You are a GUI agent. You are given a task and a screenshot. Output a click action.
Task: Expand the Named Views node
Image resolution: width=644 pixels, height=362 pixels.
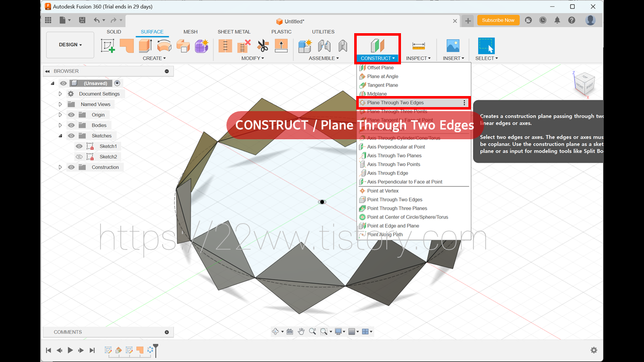click(x=60, y=105)
